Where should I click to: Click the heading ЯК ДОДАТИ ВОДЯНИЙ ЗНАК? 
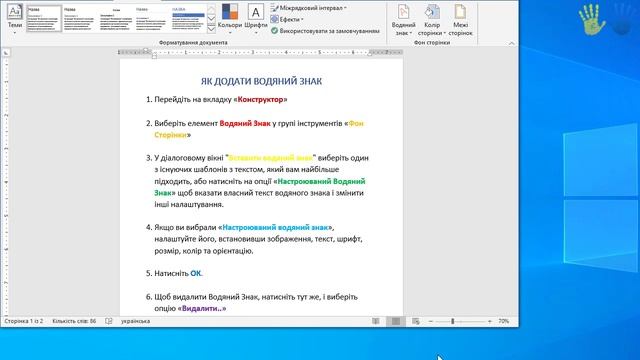pos(261,81)
